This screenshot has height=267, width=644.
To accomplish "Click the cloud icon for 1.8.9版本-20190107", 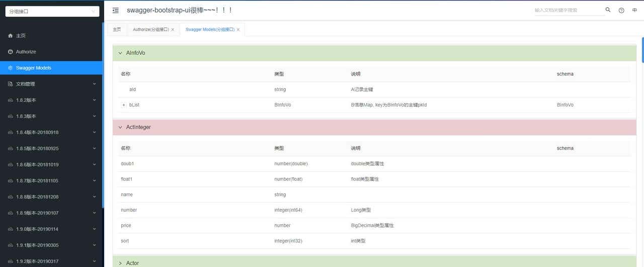I will [11, 213].
